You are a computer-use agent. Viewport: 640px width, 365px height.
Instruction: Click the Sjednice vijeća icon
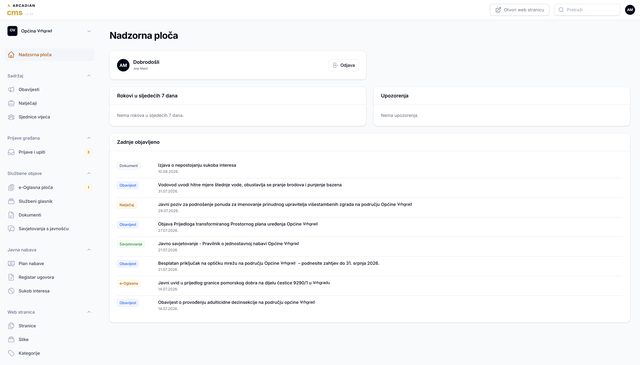(x=11, y=117)
